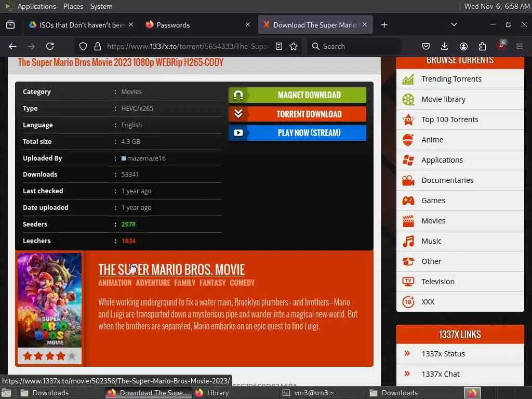Expand the list all tabs chevron
Screen dimensions: 532x399
tap(454, 24)
